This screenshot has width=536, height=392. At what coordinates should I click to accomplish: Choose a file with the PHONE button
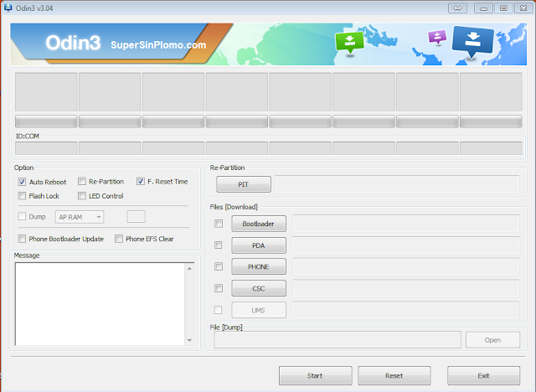pyautogui.click(x=259, y=266)
